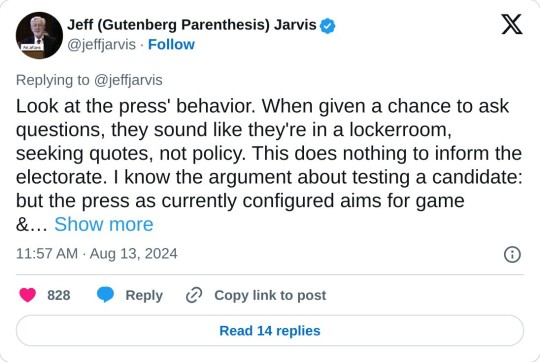Read 14 replies
540x362 pixels.
(270, 331)
